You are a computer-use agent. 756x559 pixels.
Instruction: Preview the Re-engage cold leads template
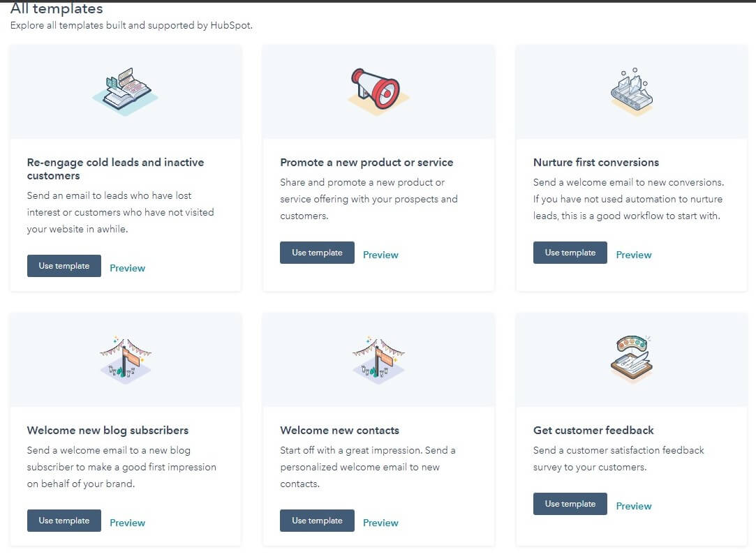(x=127, y=268)
